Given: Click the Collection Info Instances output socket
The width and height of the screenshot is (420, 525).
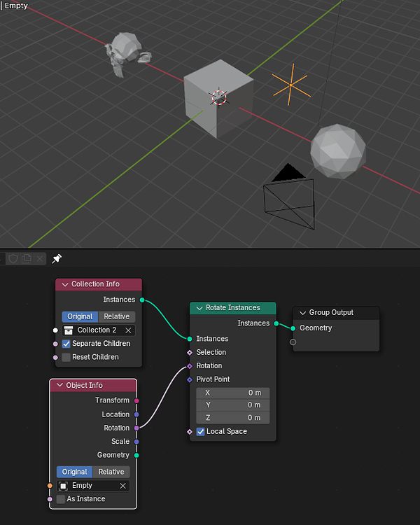Looking at the screenshot, I should 142,300.
